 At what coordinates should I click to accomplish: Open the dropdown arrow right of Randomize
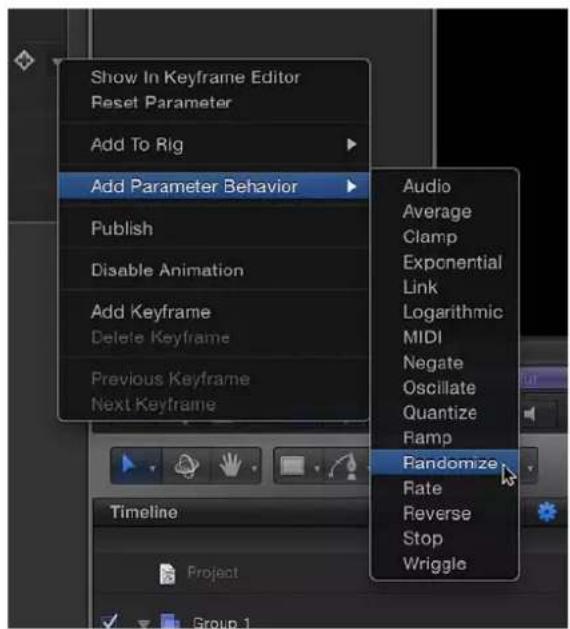click(x=530, y=468)
